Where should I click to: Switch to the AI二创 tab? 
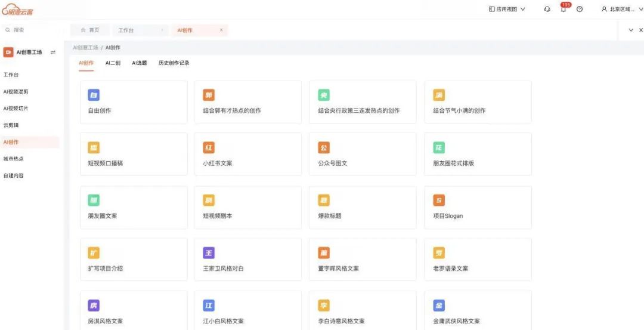pyautogui.click(x=113, y=63)
